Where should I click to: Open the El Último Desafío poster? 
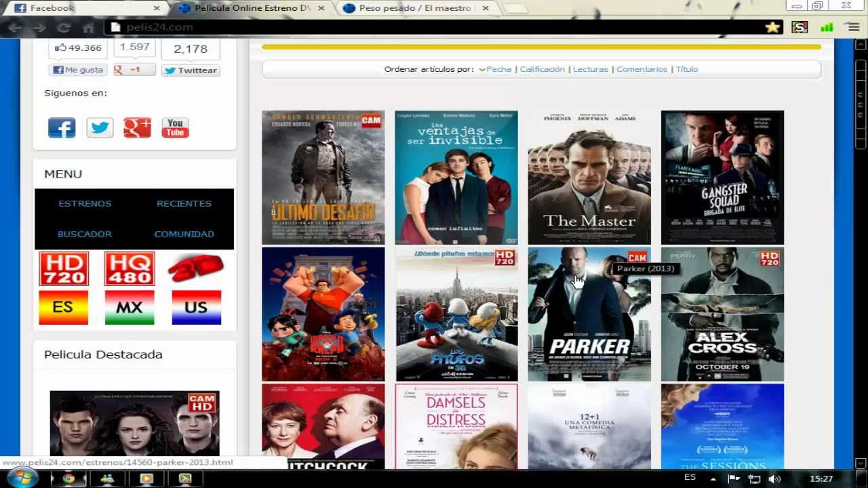(323, 178)
